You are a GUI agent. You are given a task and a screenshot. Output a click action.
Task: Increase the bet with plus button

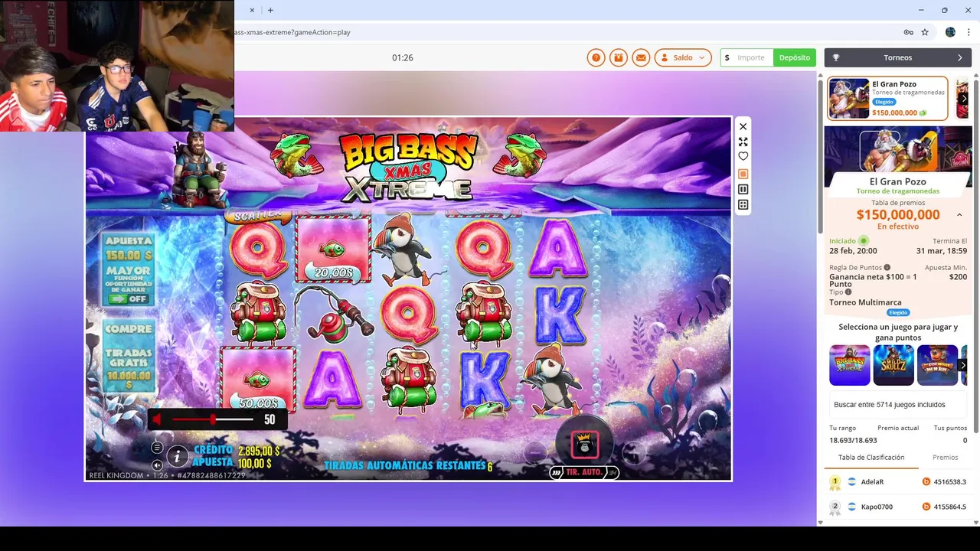click(633, 452)
